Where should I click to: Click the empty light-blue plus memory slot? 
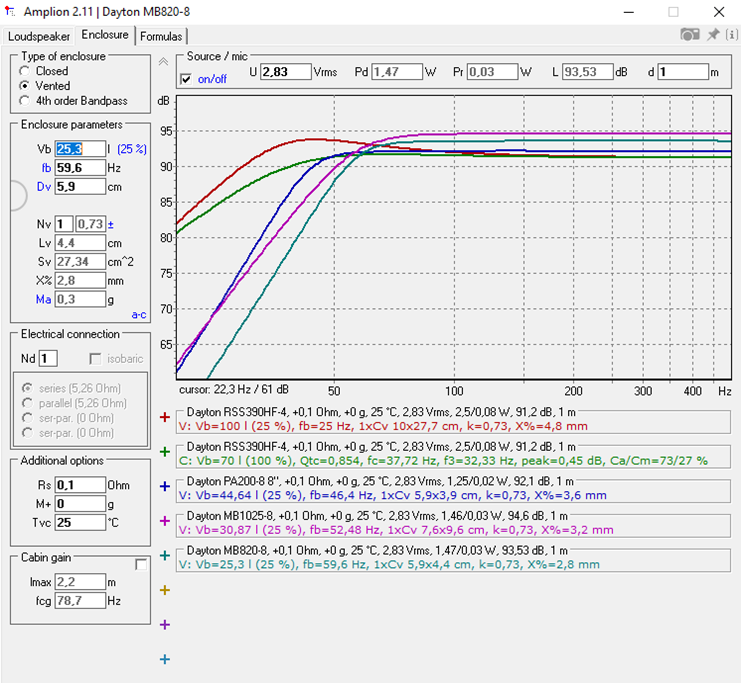[x=165, y=659]
